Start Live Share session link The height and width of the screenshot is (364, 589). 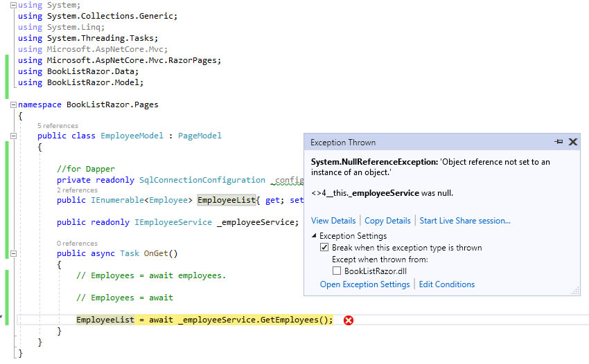[x=465, y=221]
